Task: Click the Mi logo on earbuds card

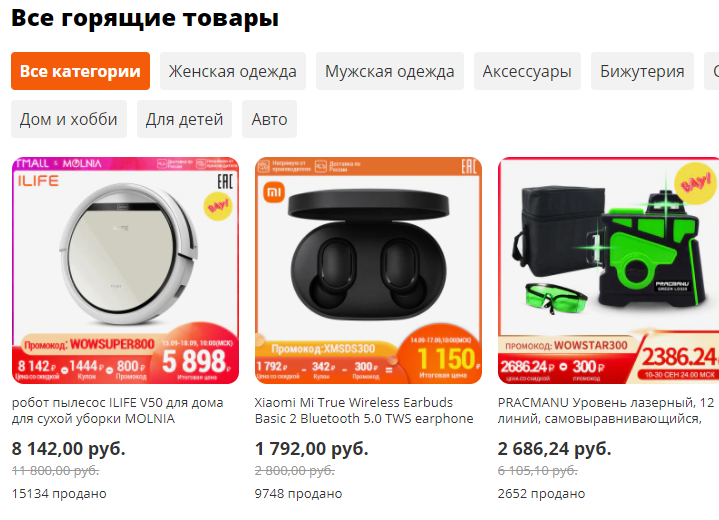Action: [274, 192]
